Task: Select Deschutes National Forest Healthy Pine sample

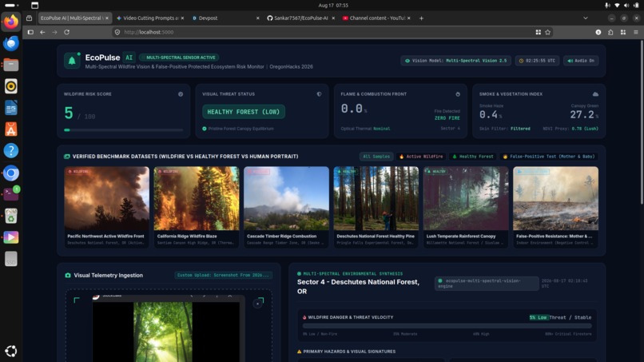Action: click(x=376, y=207)
